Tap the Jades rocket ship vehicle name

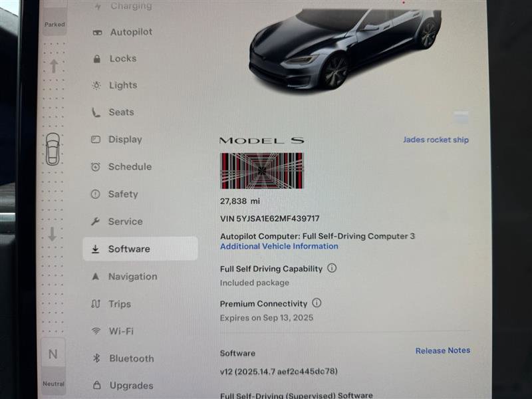pos(436,140)
